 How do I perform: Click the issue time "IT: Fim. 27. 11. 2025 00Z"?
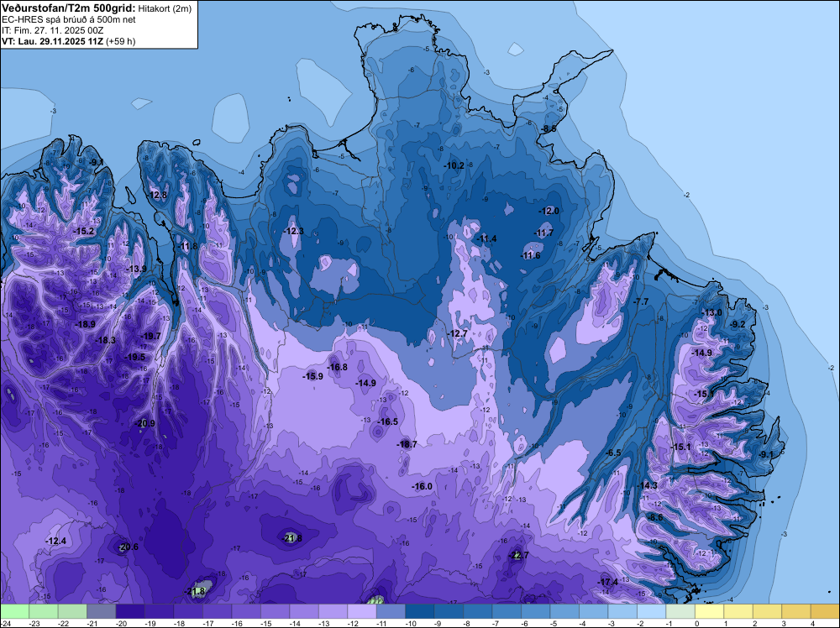52,30
